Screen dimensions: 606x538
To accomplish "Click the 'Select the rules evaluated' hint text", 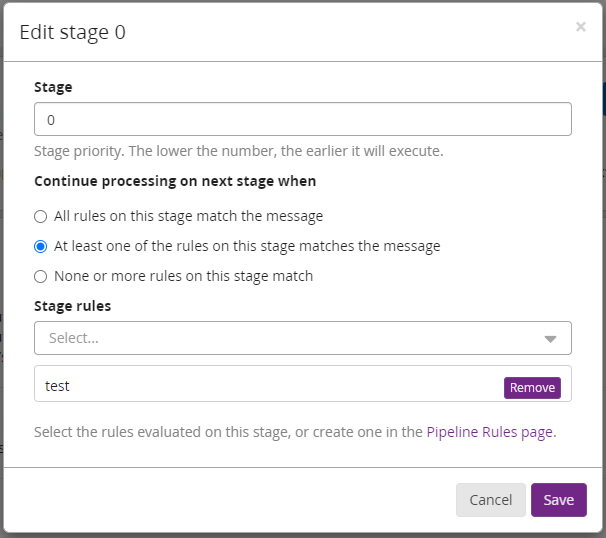I will click(x=229, y=432).
